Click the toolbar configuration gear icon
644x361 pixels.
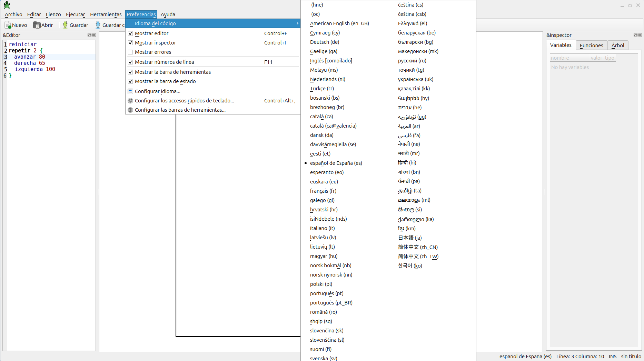[130, 110]
